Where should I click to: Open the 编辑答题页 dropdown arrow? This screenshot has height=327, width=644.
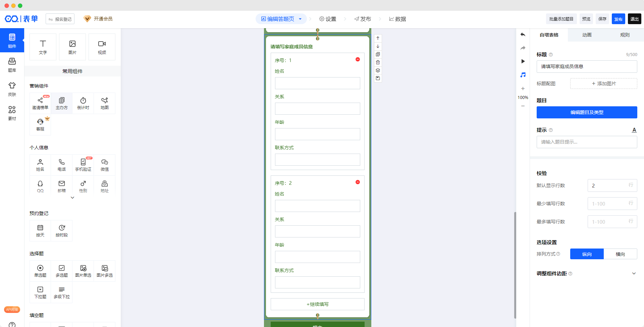300,19
